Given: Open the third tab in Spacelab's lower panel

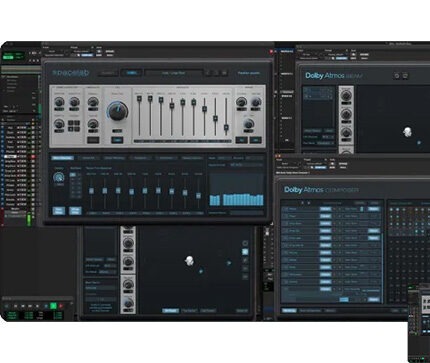Looking at the screenshot, I should tap(114, 158).
